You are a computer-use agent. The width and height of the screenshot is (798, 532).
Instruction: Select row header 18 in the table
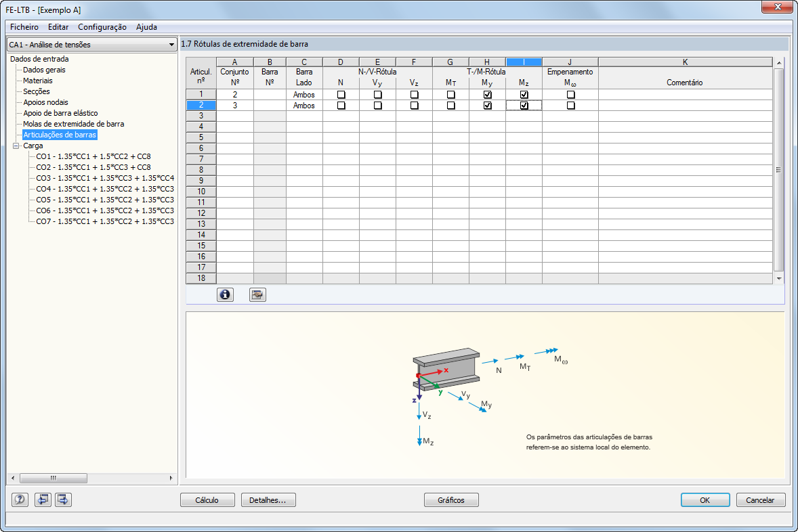click(201, 278)
